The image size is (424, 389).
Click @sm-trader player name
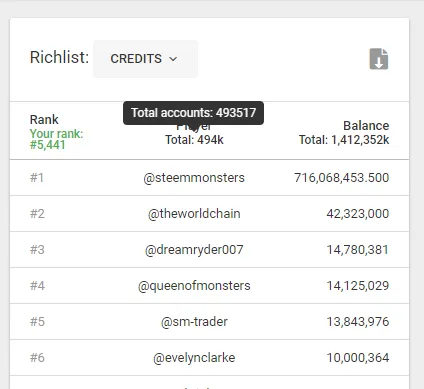pos(194,322)
